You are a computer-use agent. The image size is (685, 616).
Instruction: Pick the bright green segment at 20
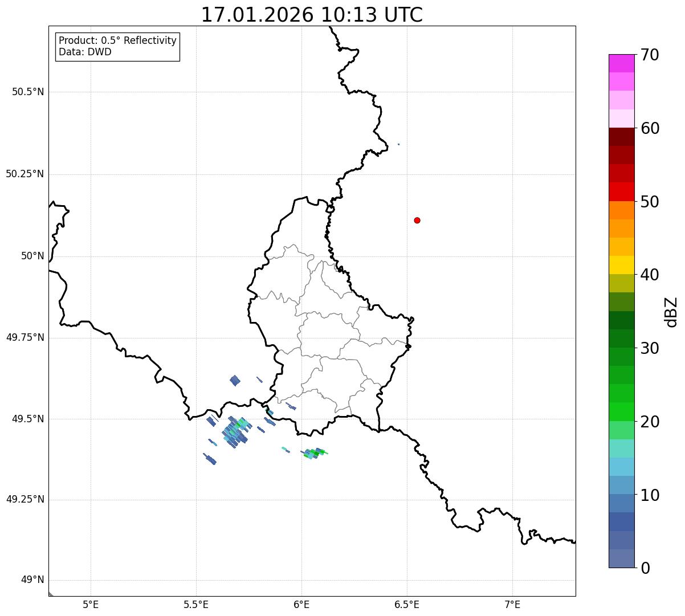point(621,412)
